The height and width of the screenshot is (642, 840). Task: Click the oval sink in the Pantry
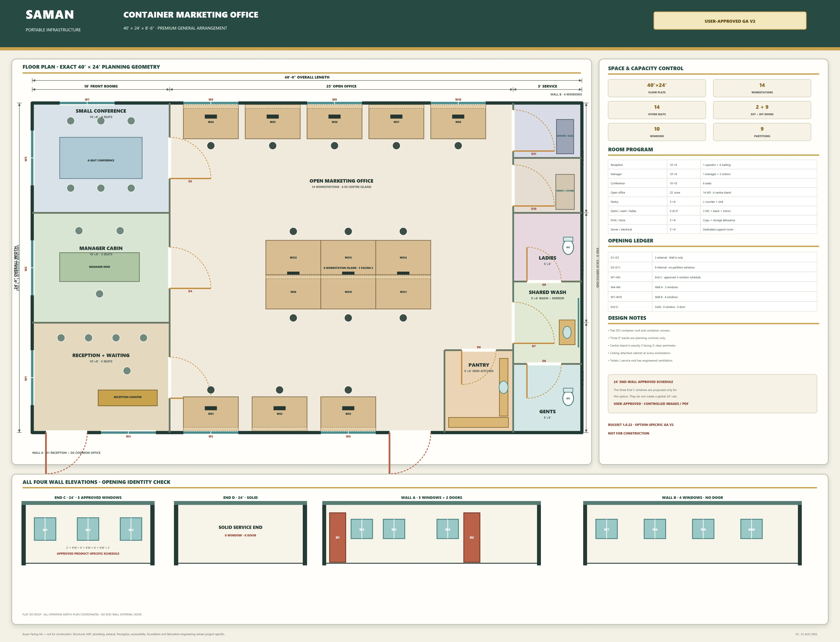pyautogui.click(x=504, y=387)
